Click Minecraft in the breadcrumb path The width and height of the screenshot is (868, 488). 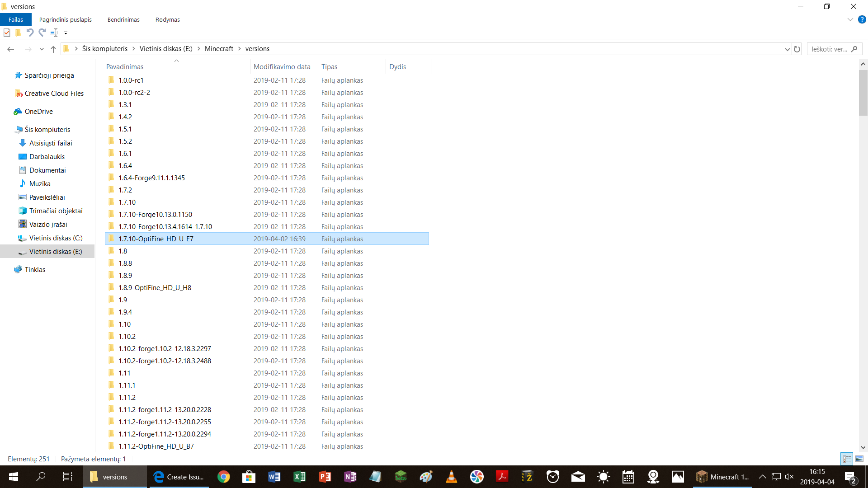pyautogui.click(x=219, y=49)
